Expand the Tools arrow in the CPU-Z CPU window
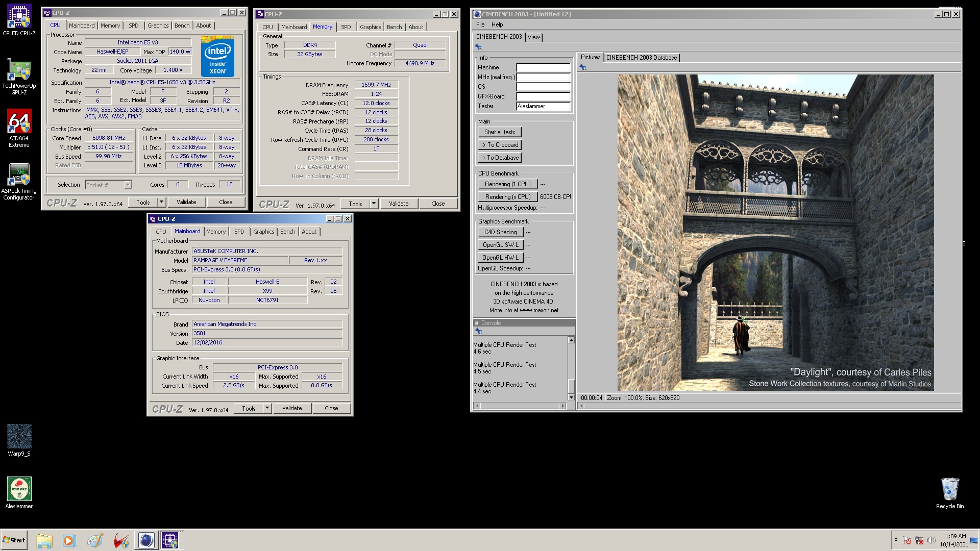 tap(161, 202)
